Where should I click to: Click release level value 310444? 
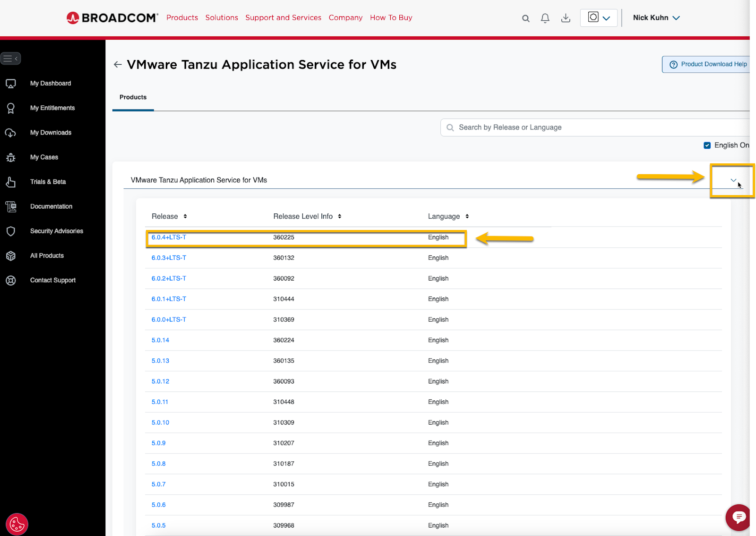point(283,299)
